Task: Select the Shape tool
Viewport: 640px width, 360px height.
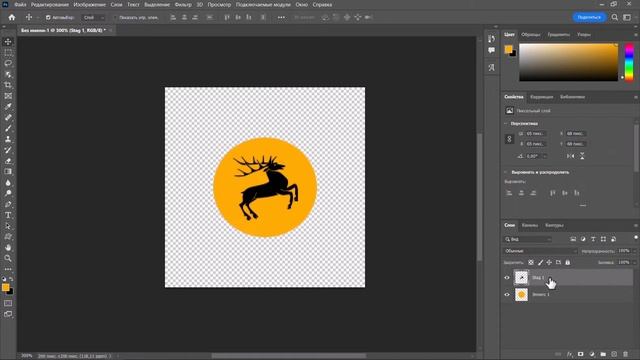Action: 8,237
